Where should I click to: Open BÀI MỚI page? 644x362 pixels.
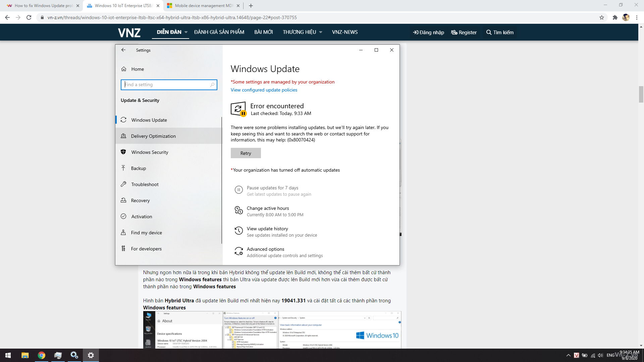coord(263,32)
